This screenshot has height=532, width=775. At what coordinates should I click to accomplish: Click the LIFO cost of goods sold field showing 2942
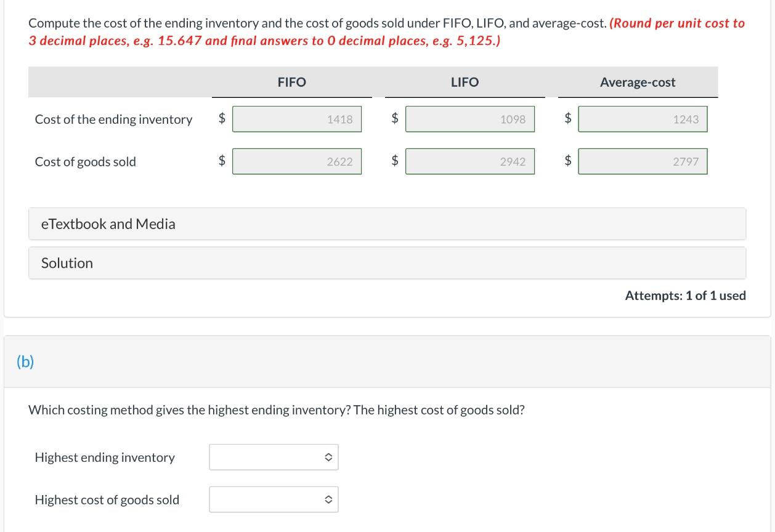pyautogui.click(x=470, y=161)
